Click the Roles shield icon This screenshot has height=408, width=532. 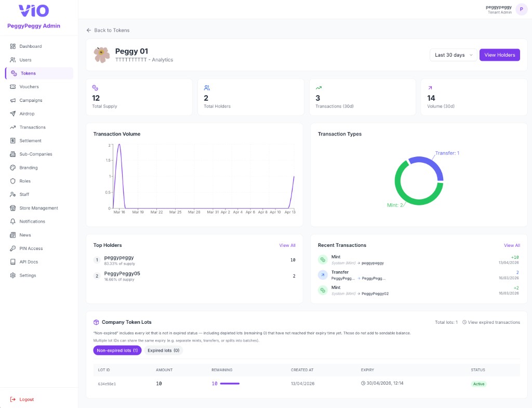point(13,181)
